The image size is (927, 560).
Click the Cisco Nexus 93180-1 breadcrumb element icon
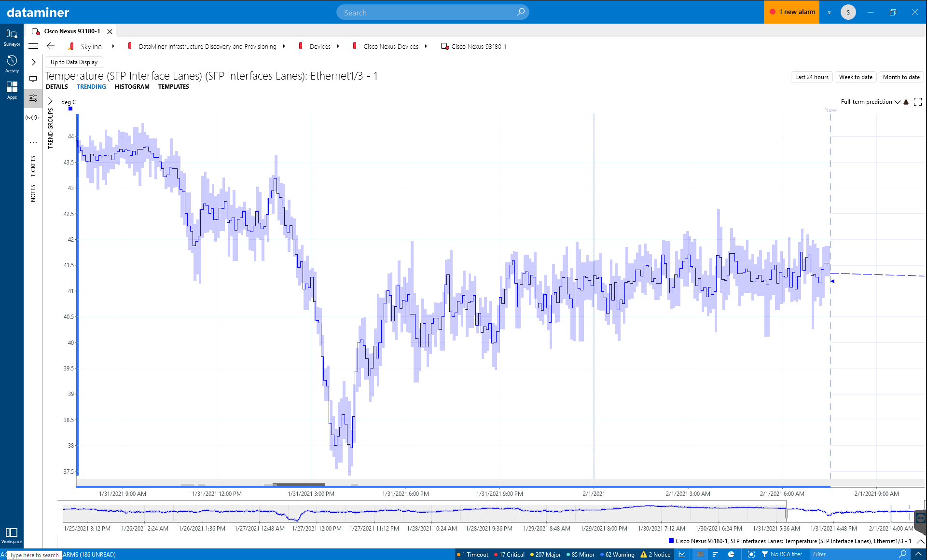(x=445, y=46)
